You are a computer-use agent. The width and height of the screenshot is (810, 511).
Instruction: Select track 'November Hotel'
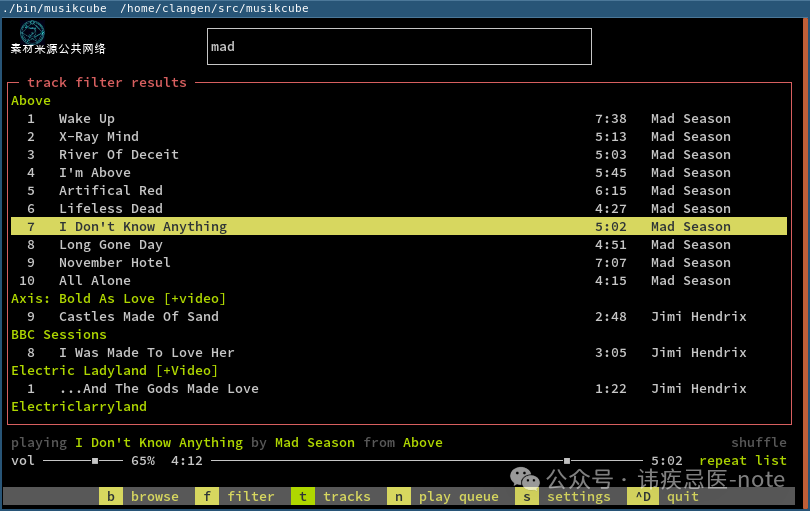(x=399, y=262)
